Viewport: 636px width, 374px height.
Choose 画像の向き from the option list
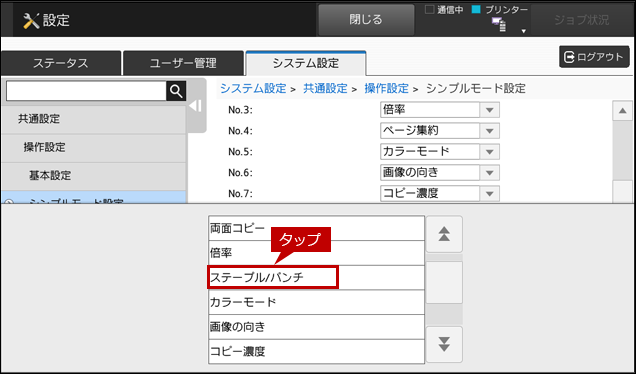(x=316, y=327)
